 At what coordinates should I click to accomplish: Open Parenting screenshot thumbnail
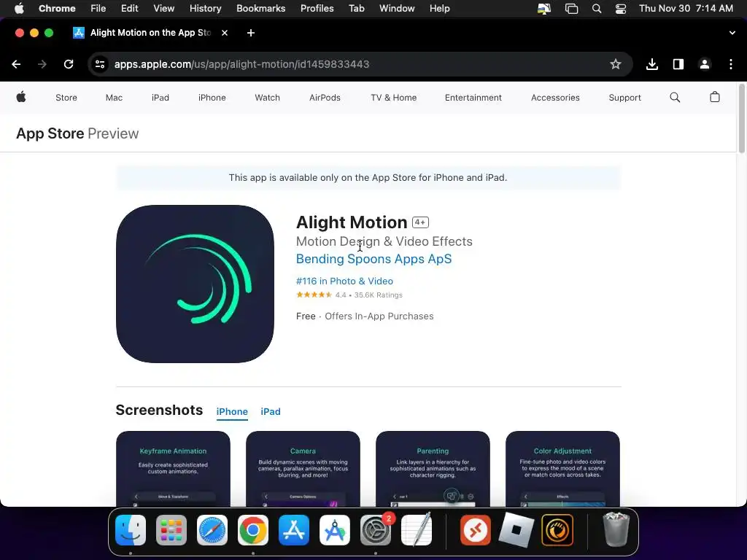point(433,469)
